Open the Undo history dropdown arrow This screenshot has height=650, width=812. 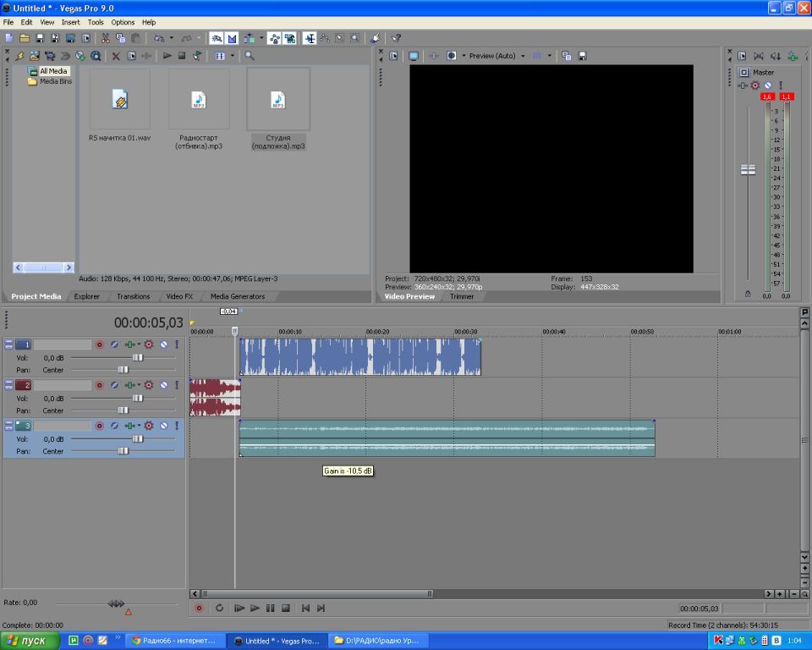tap(172, 38)
